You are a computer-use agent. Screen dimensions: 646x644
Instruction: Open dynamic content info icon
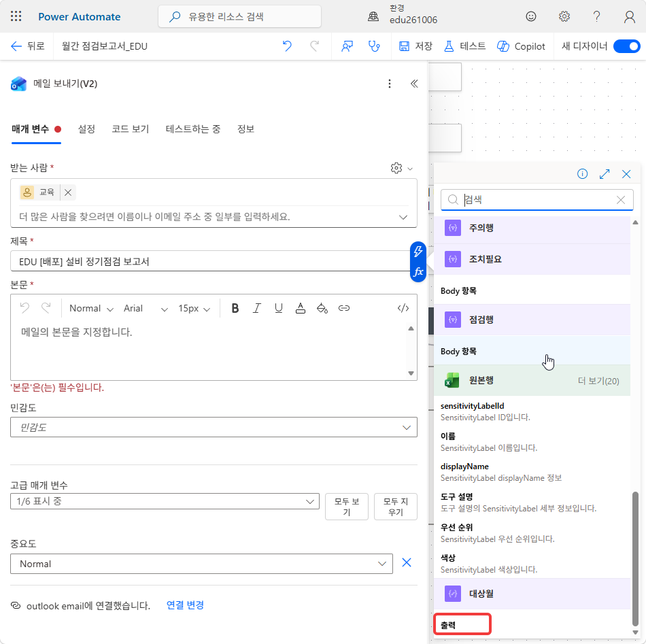582,174
